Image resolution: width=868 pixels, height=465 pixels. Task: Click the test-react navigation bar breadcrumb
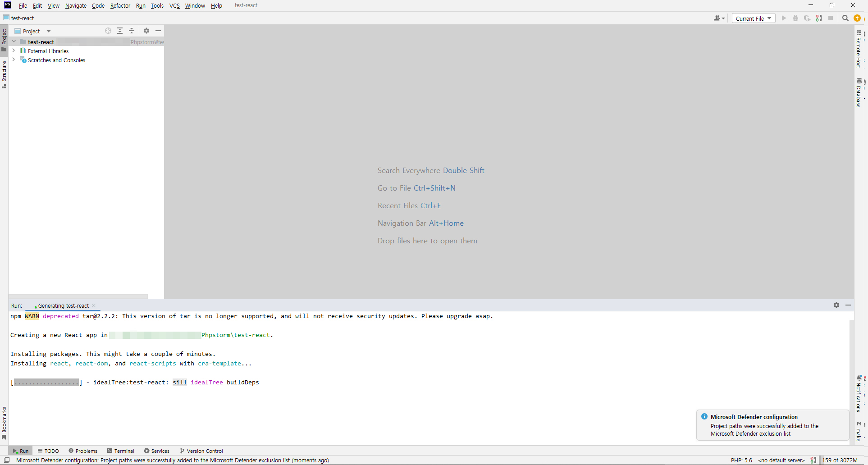pos(19,18)
